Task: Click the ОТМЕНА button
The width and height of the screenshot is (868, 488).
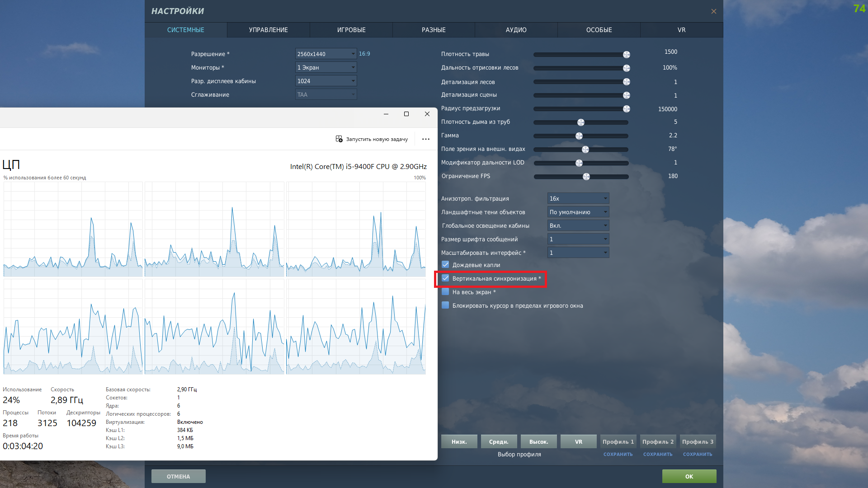Action: pos(179,476)
